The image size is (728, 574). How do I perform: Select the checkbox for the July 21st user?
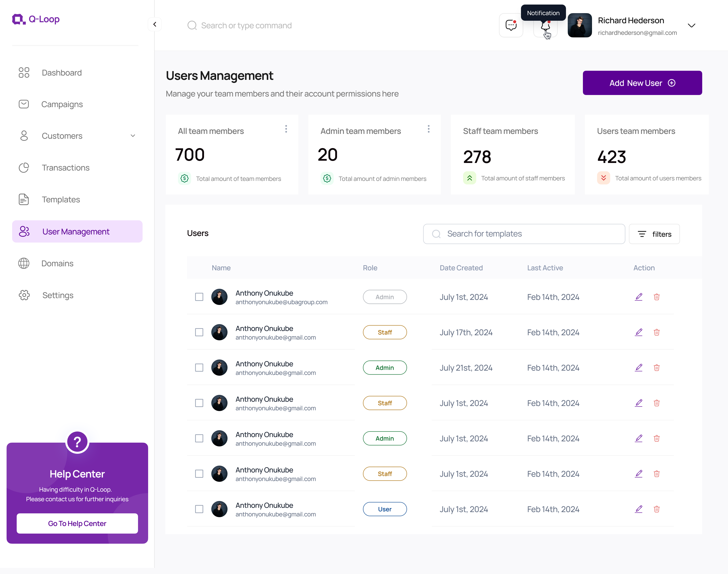[x=199, y=367]
